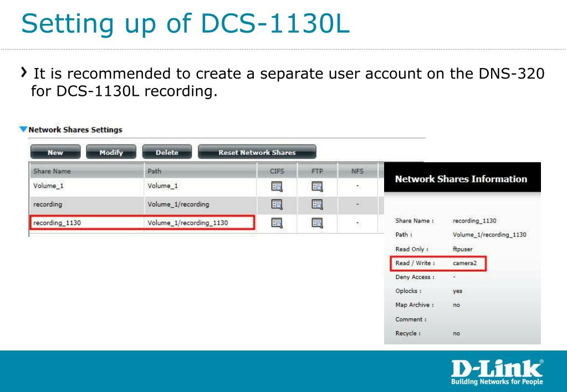Click Reset Network Shares button
This screenshot has width=567, height=392.
click(257, 152)
